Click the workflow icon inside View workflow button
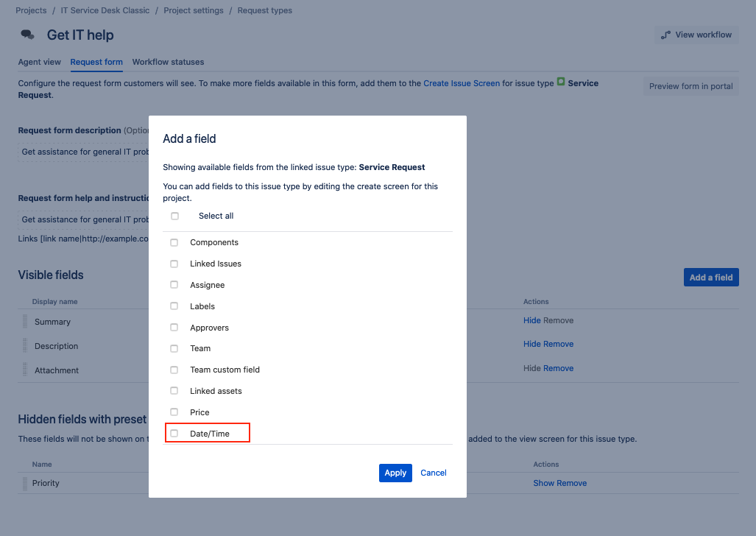This screenshot has width=756, height=536. (667, 35)
